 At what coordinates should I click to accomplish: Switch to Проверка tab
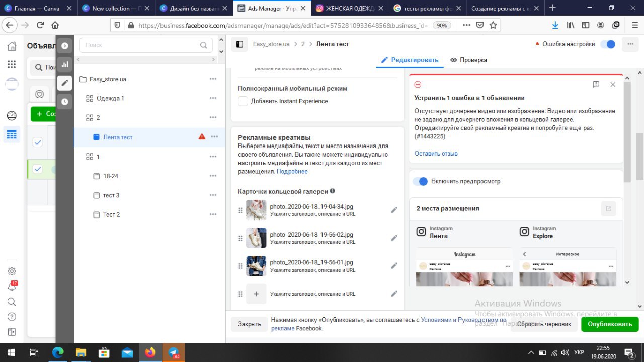point(468,60)
